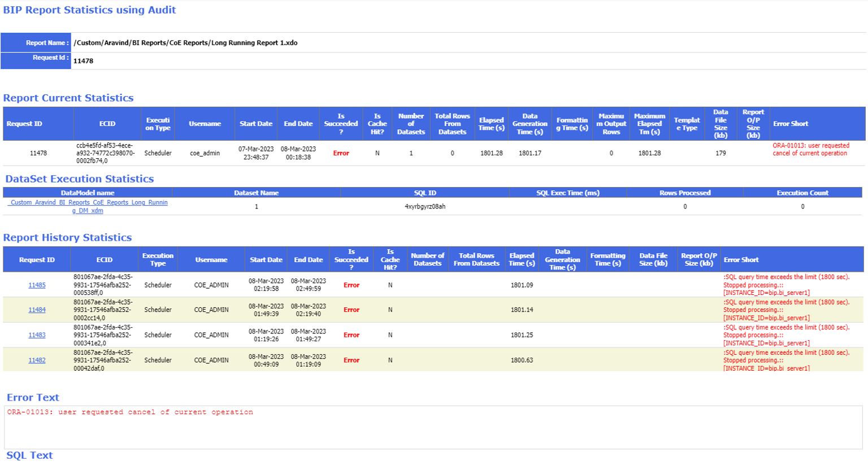Click the SQL ID value 4xyrbgyrz08ah
Screen dimensions: 868x465
[425, 207]
